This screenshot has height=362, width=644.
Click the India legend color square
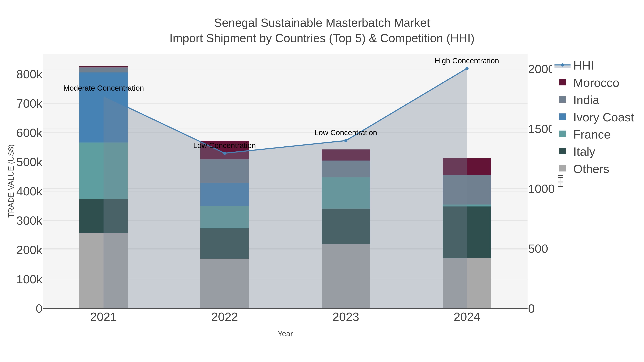tap(562, 99)
